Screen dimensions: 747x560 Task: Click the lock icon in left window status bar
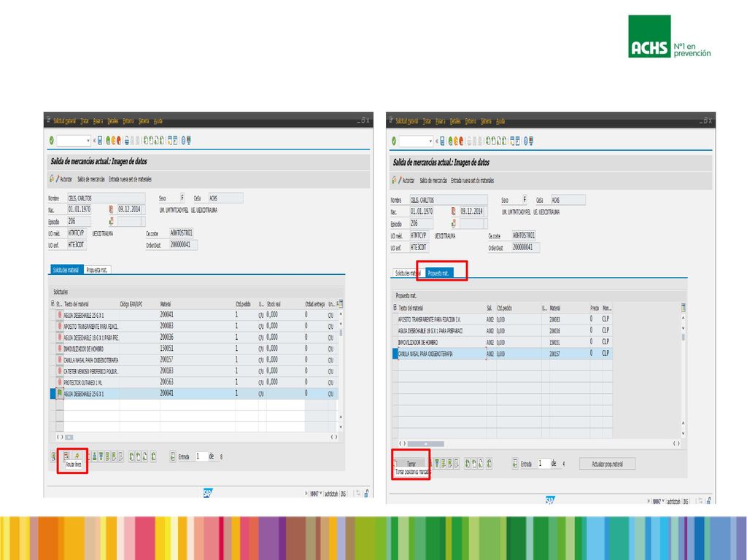(x=366, y=494)
